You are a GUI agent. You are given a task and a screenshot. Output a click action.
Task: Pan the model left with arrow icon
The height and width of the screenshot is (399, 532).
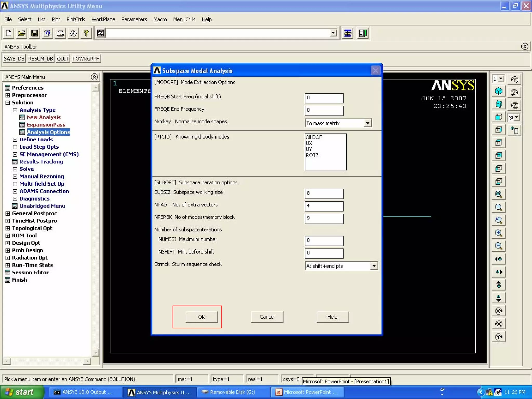click(x=498, y=259)
